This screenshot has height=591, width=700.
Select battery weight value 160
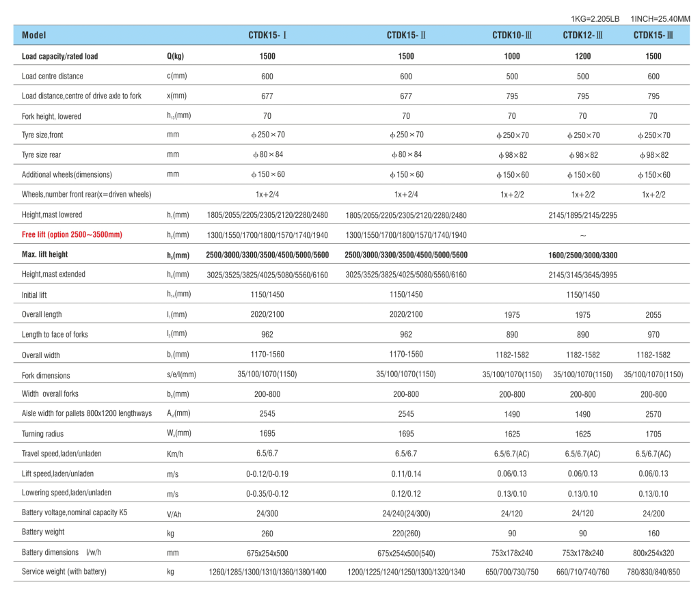click(653, 534)
